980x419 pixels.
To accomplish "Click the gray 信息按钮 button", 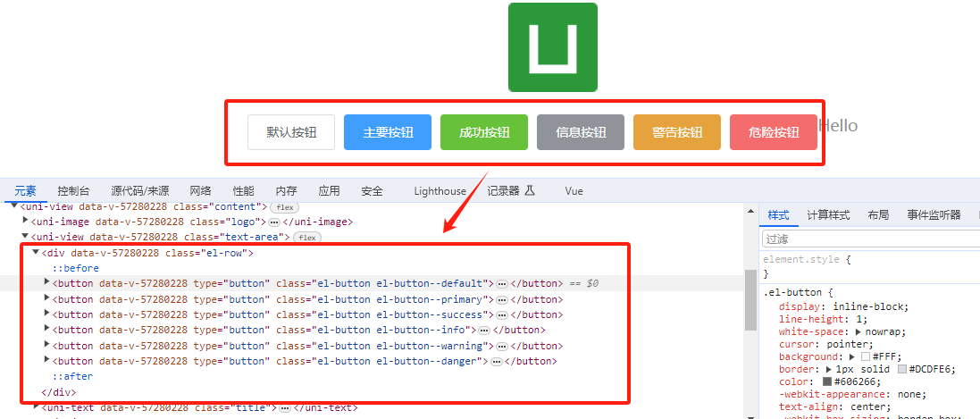I will click(581, 132).
